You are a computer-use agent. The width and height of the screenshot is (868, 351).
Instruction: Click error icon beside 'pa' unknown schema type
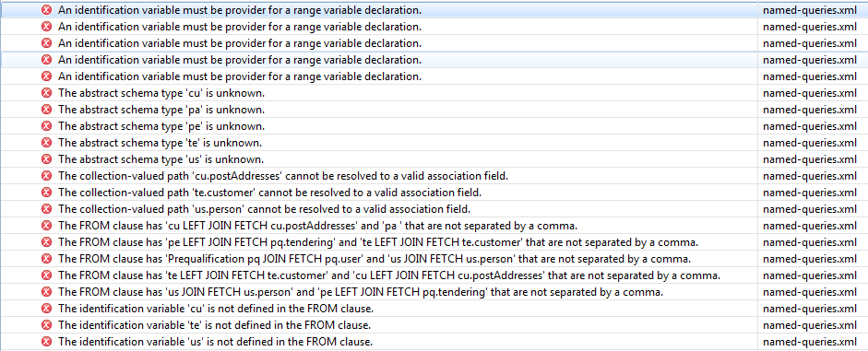46,110
